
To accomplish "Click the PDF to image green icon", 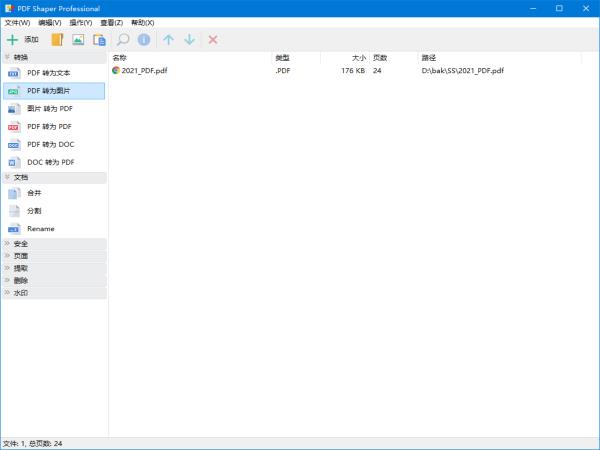I will (14, 91).
